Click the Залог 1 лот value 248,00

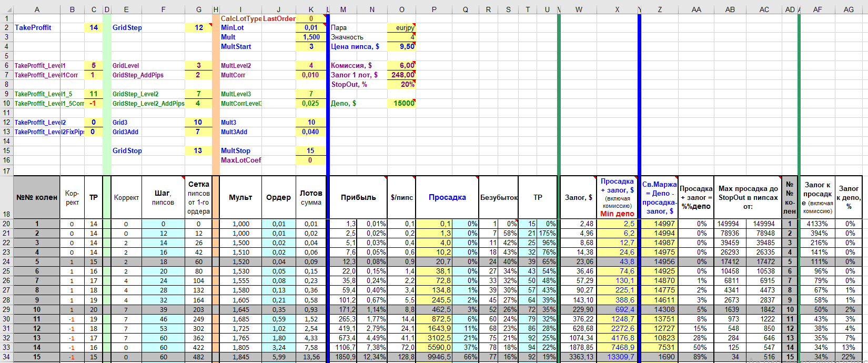click(401, 75)
